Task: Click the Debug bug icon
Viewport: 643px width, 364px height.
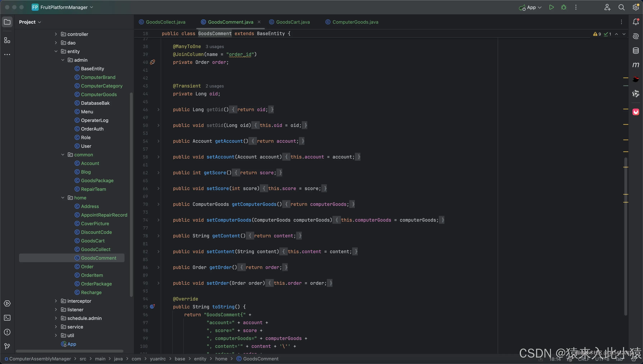Action: click(x=564, y=7)
